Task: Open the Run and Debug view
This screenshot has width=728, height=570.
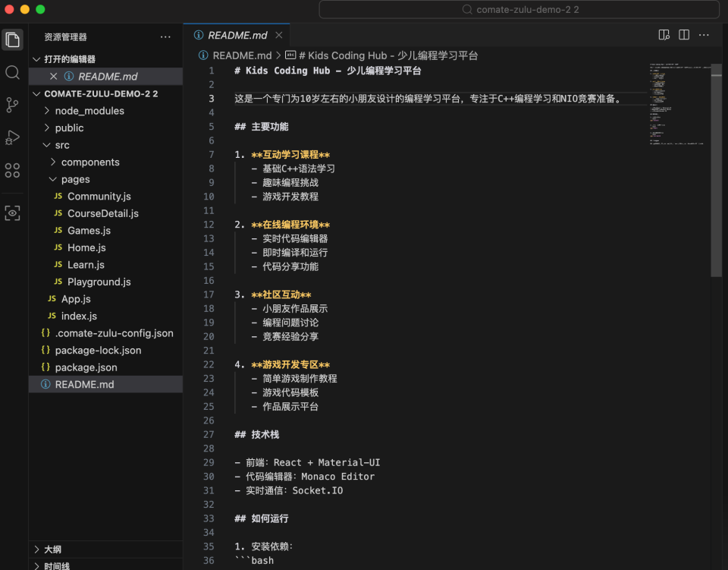Action: click(x=13, y=137)
